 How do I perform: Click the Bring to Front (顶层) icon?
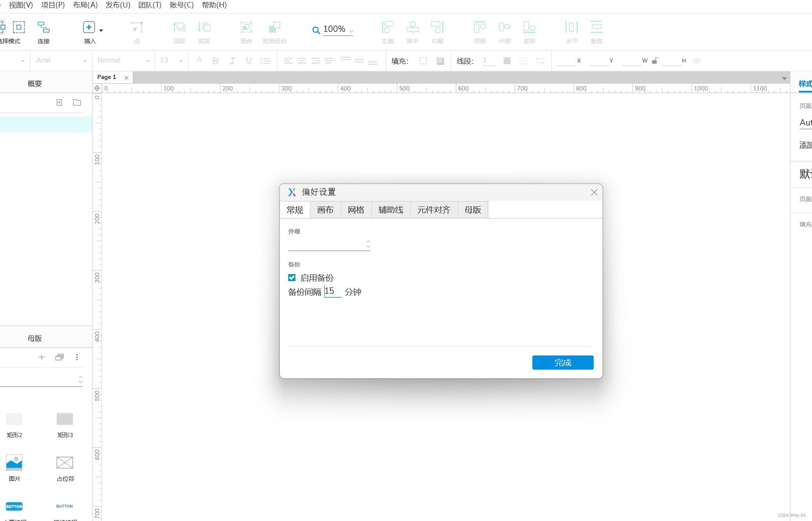(179, 27)
